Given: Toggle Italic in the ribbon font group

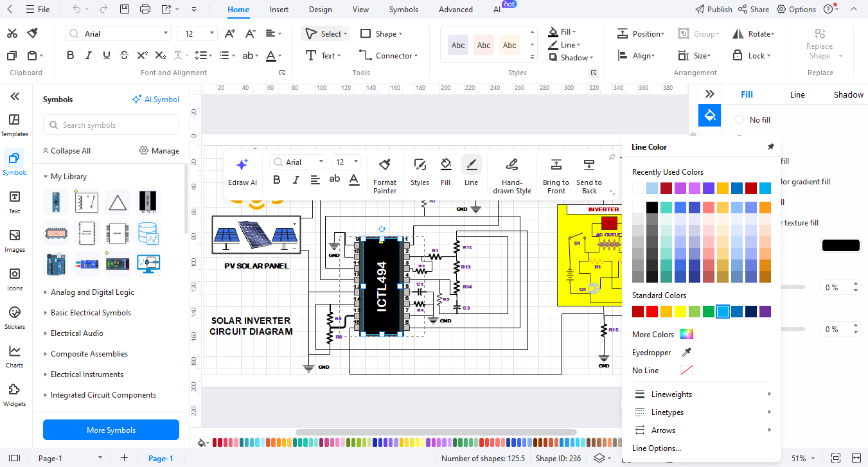Looking at the screenshot, I should (89, 56).
